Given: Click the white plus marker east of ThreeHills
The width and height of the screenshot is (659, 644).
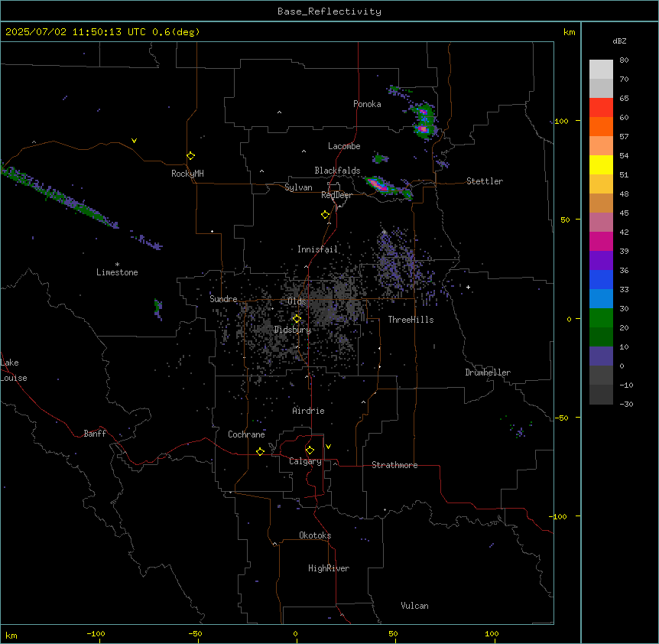Looking at the screenshot, I should [x=468, y=287].
